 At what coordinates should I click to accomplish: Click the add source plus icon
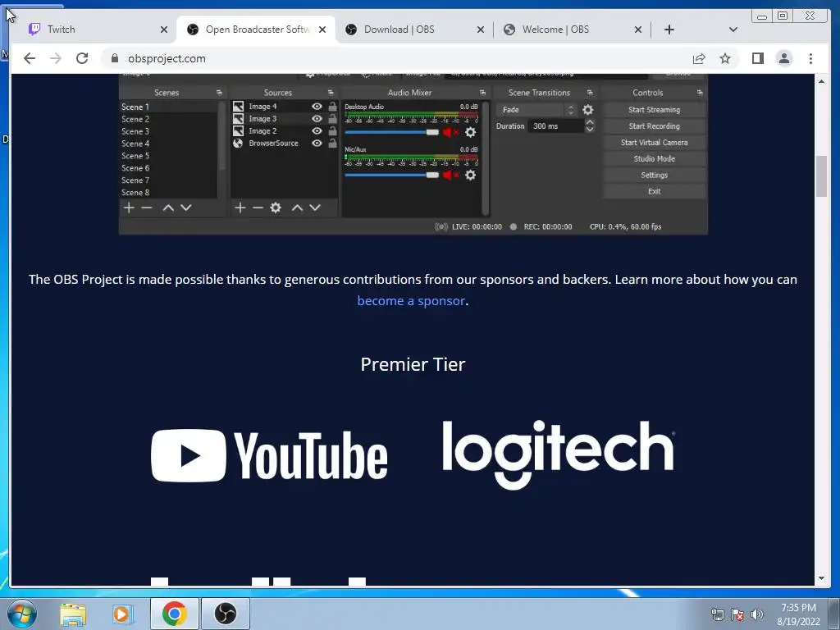tap(240, 208)
